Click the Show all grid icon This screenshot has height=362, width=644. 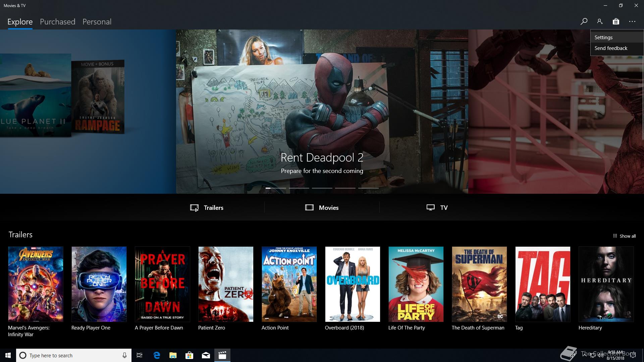(615, 236)
